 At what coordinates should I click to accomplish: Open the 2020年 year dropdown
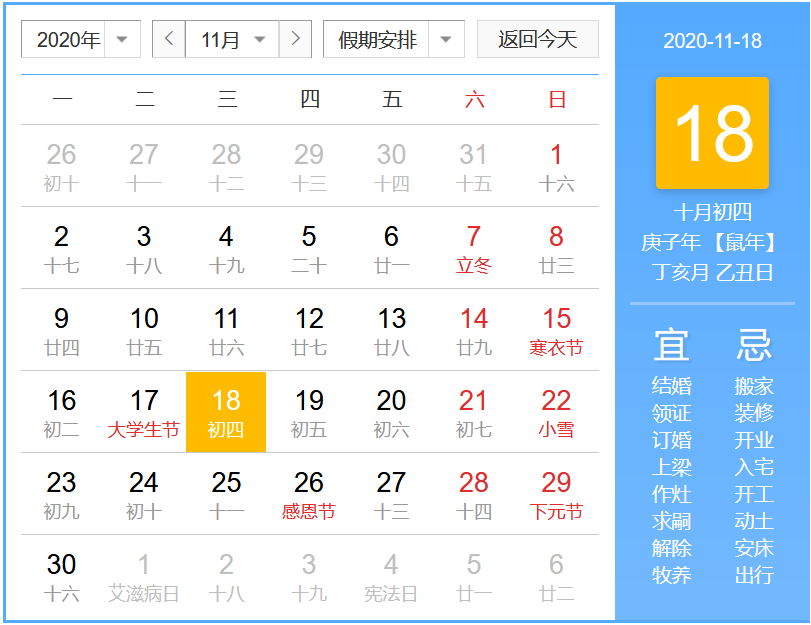(x=80, y=40)
